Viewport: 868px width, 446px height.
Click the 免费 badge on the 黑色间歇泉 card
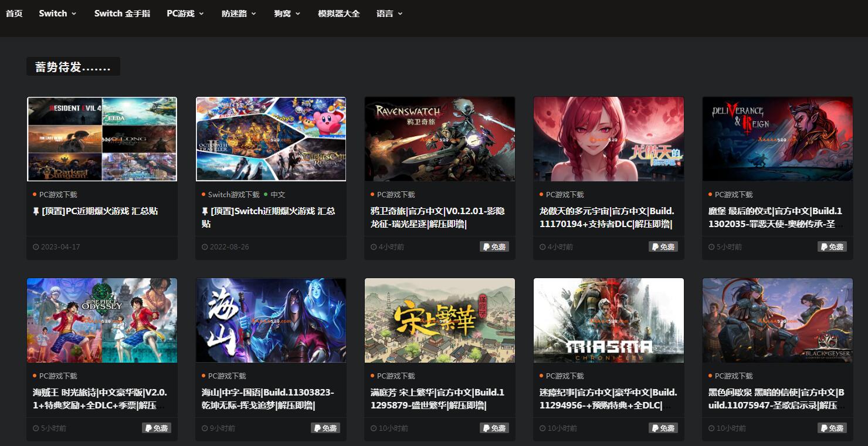(832, 428)
